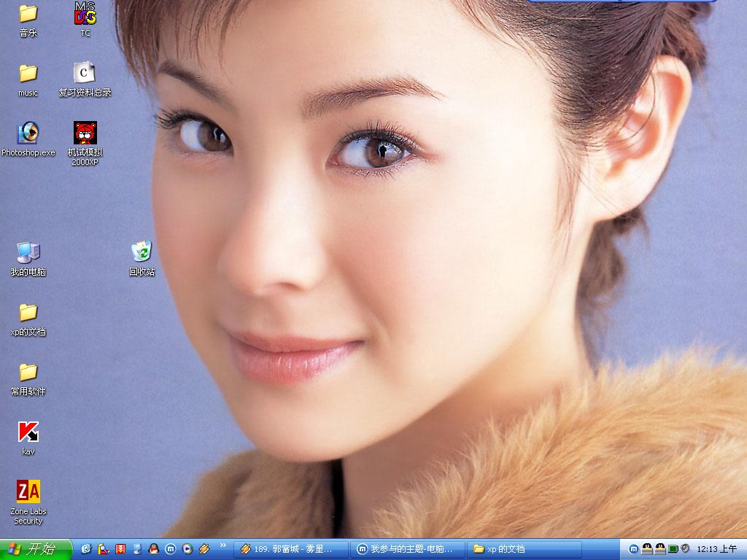Select the Zone Labs Security icon
This screenshot has height=560, width=747.
click(x=28, y=492)
